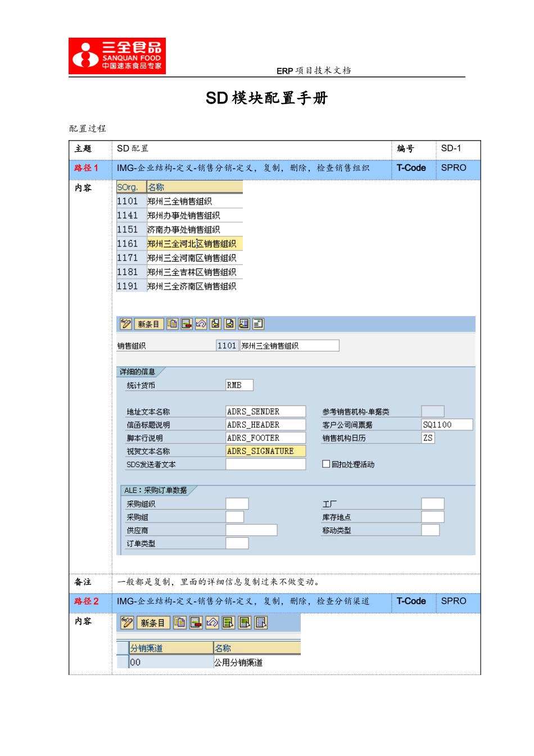Click the Delete icon in distribution channel toolbar

click(x=196, y=623)
